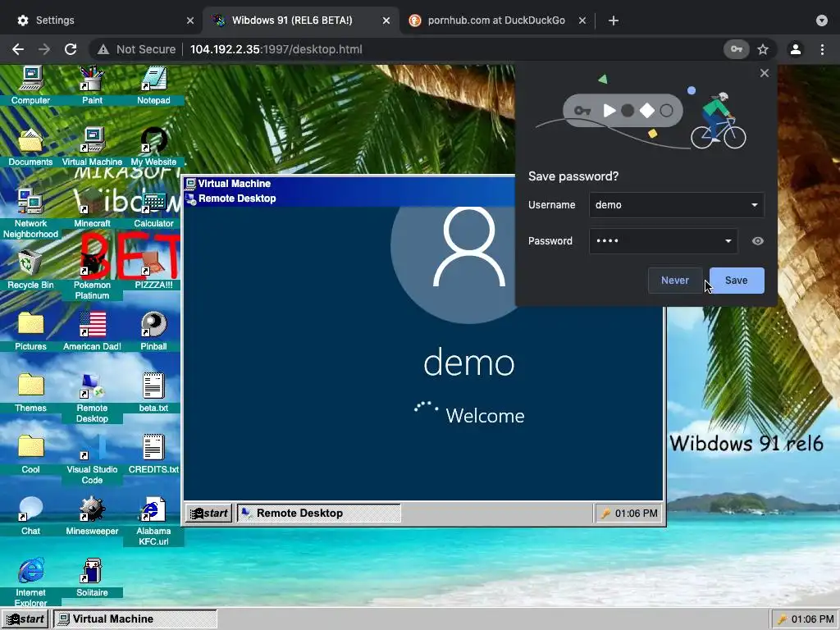The image size is (840, 630).
Task: Open the My Website shortcut icon
Action: point(153,147)
